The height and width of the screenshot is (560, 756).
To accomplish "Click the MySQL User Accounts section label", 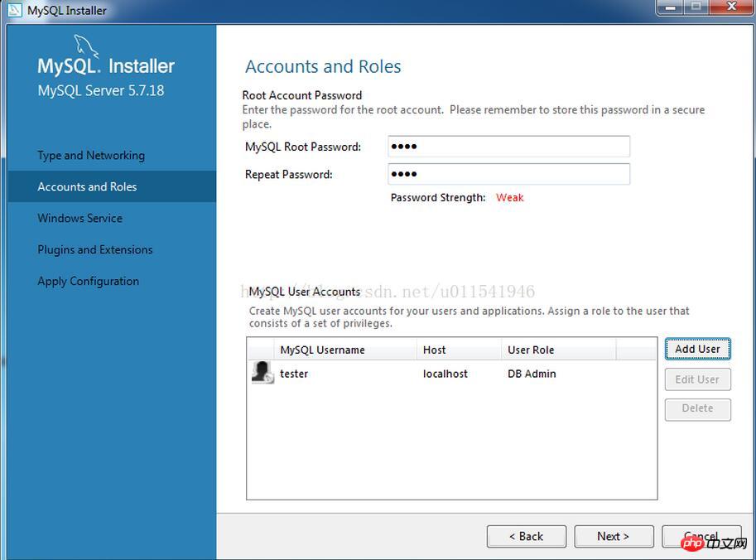I will click(305, 292).
